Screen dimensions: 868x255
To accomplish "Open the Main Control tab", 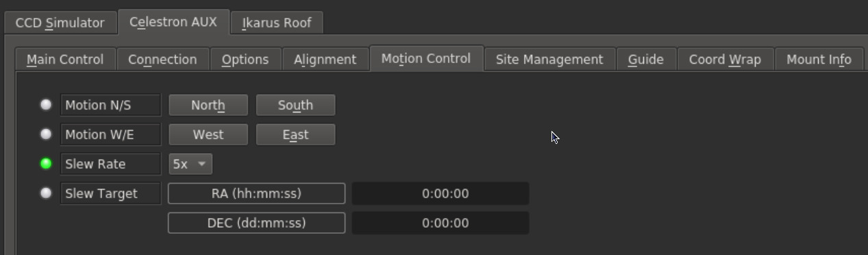I will tap(65, 60).
